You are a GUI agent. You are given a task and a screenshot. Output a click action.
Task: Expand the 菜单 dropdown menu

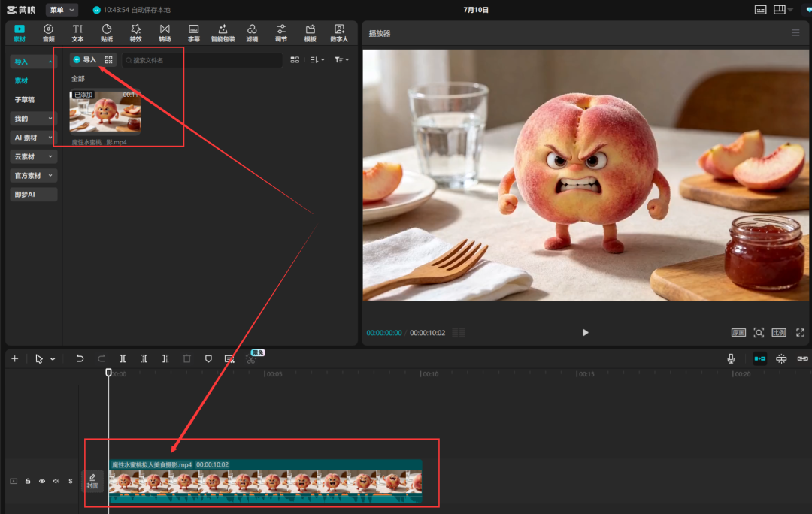point(62,9)
